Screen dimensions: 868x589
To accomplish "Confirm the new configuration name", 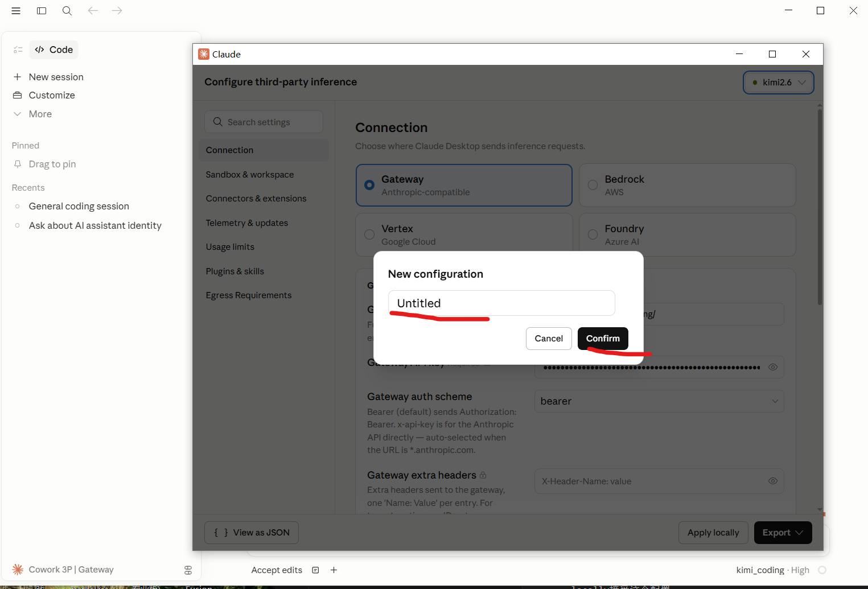I will [603, 339].
